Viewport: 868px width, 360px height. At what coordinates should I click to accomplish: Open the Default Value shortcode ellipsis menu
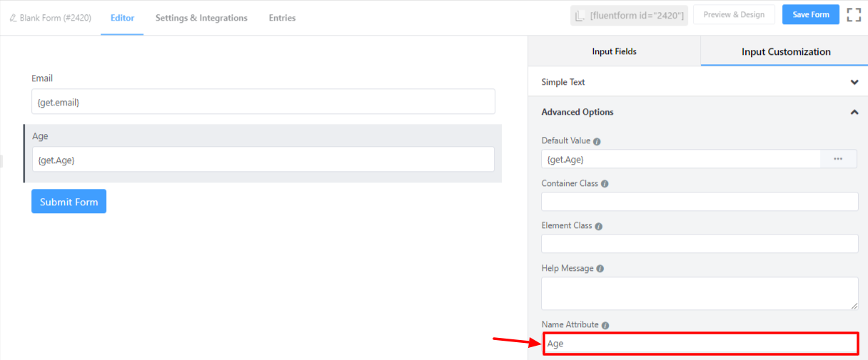coord(838,159)
